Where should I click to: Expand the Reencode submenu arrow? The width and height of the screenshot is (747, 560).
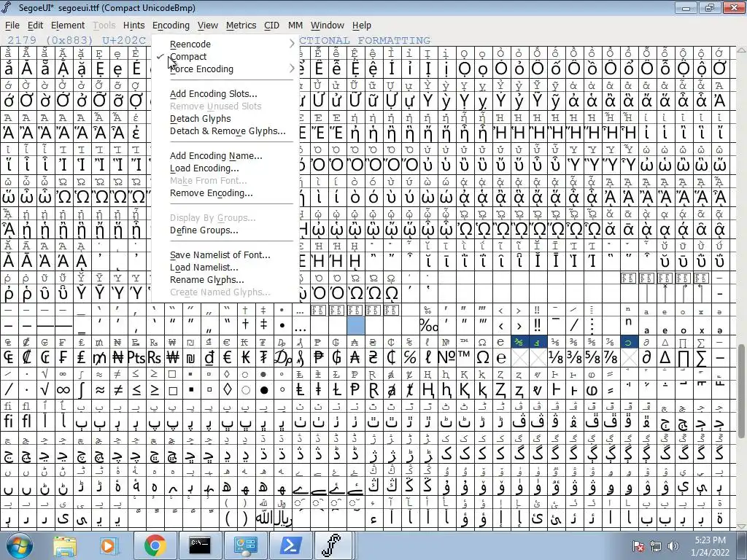click(292, 44)
